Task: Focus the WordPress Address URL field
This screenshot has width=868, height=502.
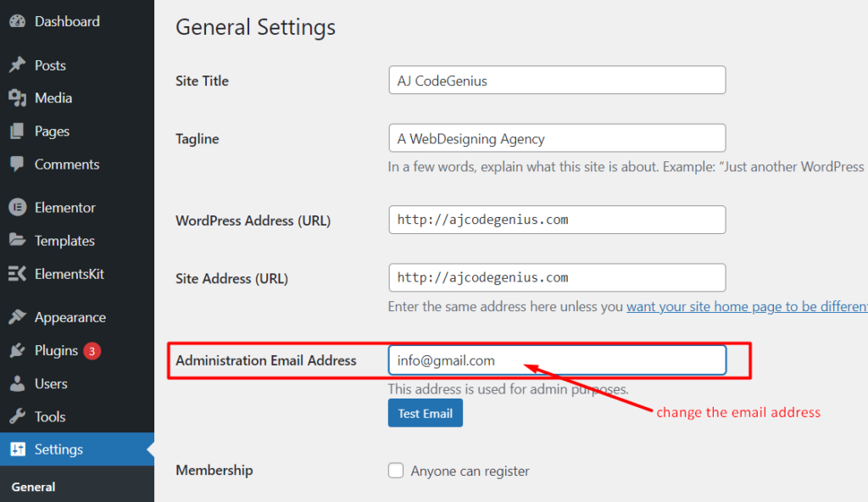Action: 557,220
